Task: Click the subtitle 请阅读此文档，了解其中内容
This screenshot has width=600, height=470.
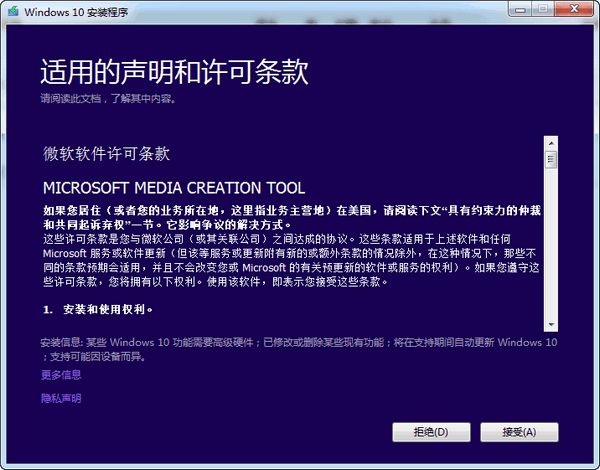Action: tap(109, 99)
